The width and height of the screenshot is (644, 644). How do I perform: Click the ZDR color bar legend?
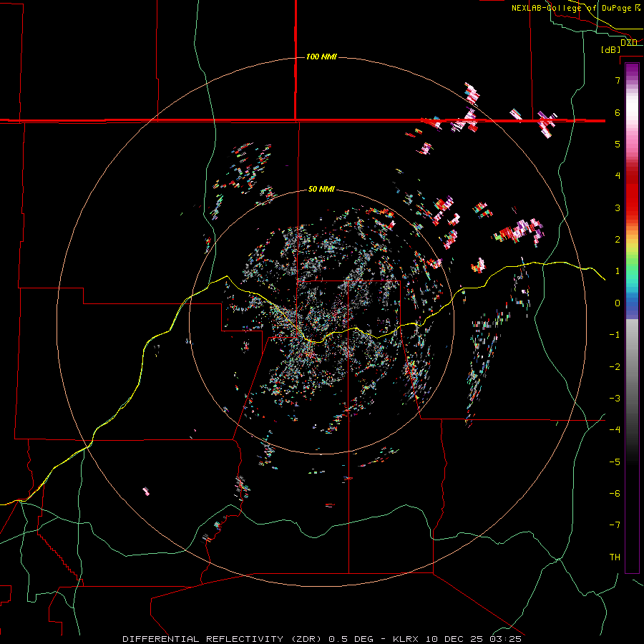coord(632,318)
